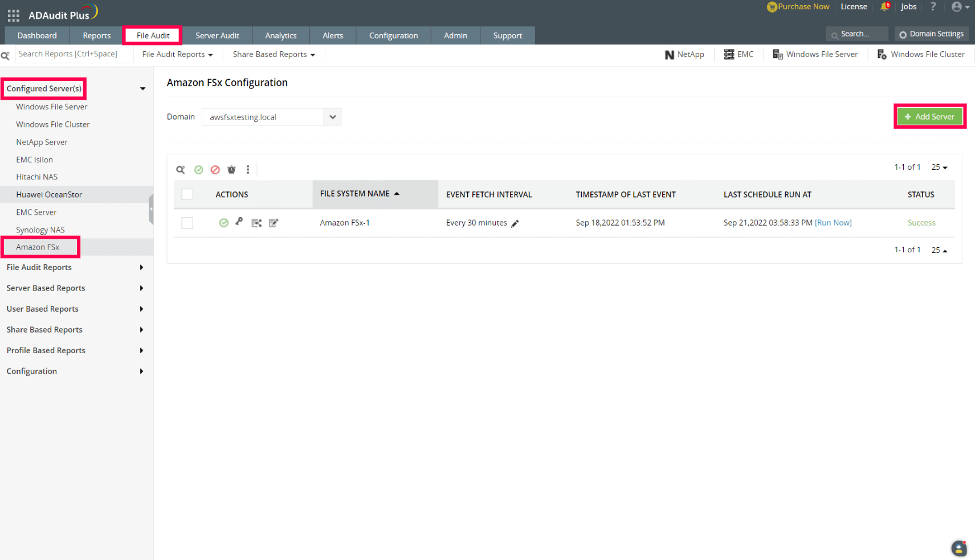This screenshot has height=560, width=975.
Task: Click the key credentials icon for Amazon FSx-1
Action: (239, 222)
